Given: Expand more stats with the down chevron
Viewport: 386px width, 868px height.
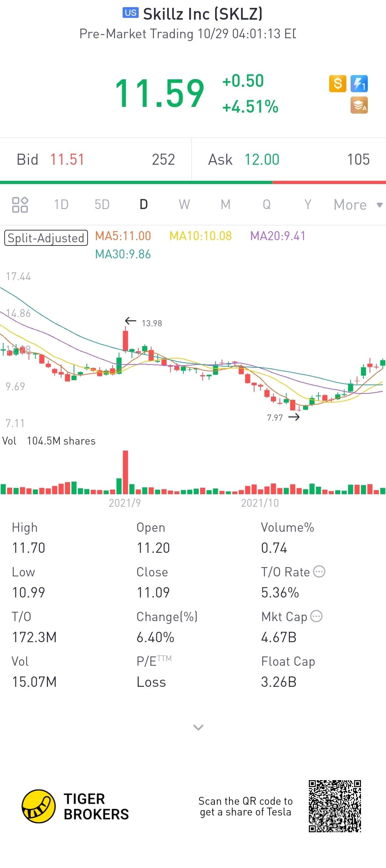Looking at the screenshot, I should [x=198, y=727].
